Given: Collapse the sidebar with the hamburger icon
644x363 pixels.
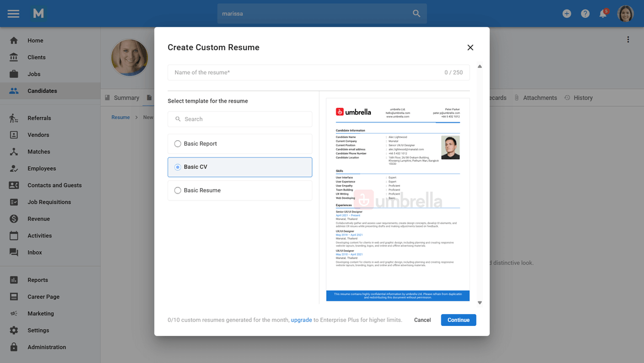Looking at the screenshot, I should [14, 14].
